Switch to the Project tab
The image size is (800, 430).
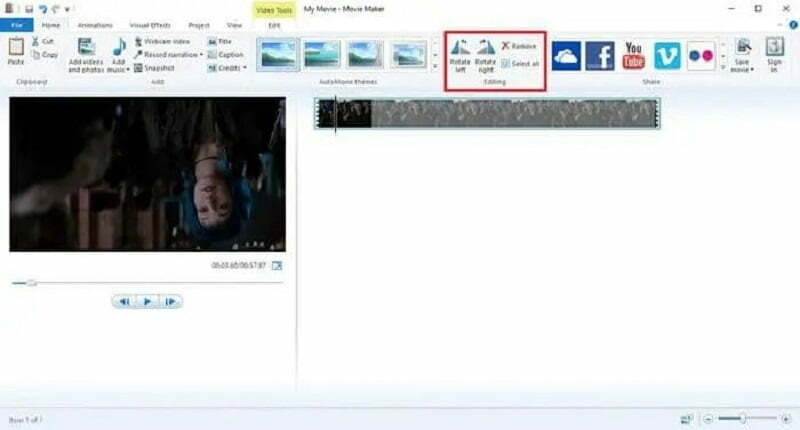pyautogui.click(x=198, y=25)
